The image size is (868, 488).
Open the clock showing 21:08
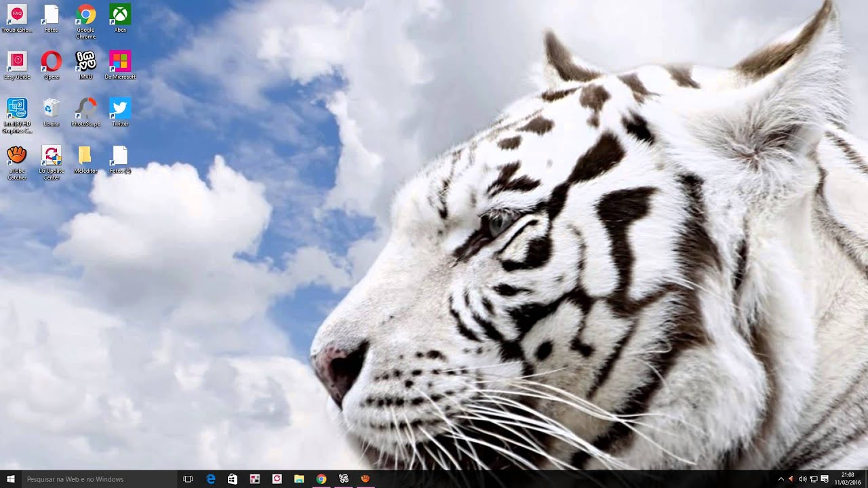[848, 479]
